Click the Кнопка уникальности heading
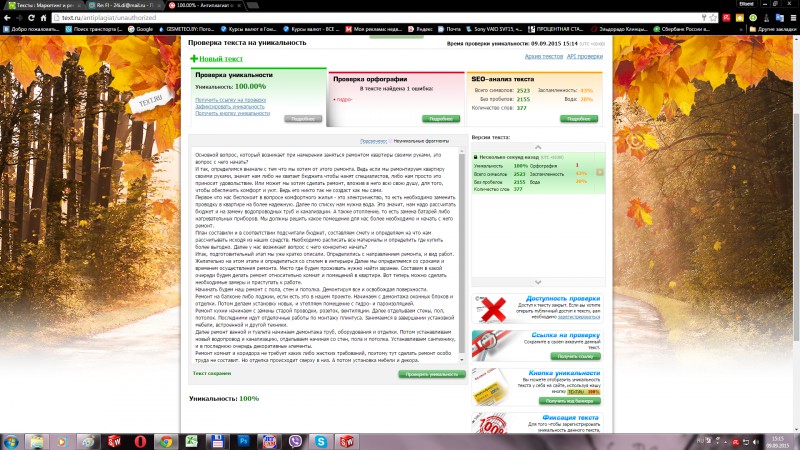The height and width of the screenshot is (450, 800). [564, 373]
